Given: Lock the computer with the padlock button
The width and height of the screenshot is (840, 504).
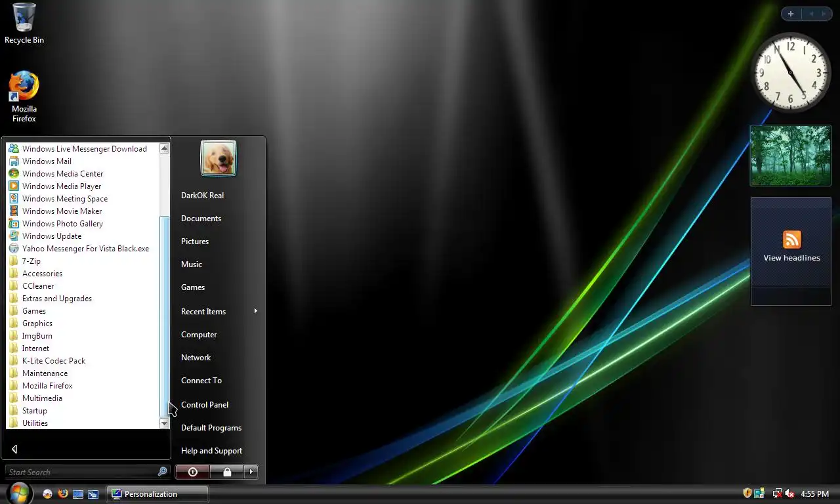Looking at the screenshot, I should [x=226, y=472].
